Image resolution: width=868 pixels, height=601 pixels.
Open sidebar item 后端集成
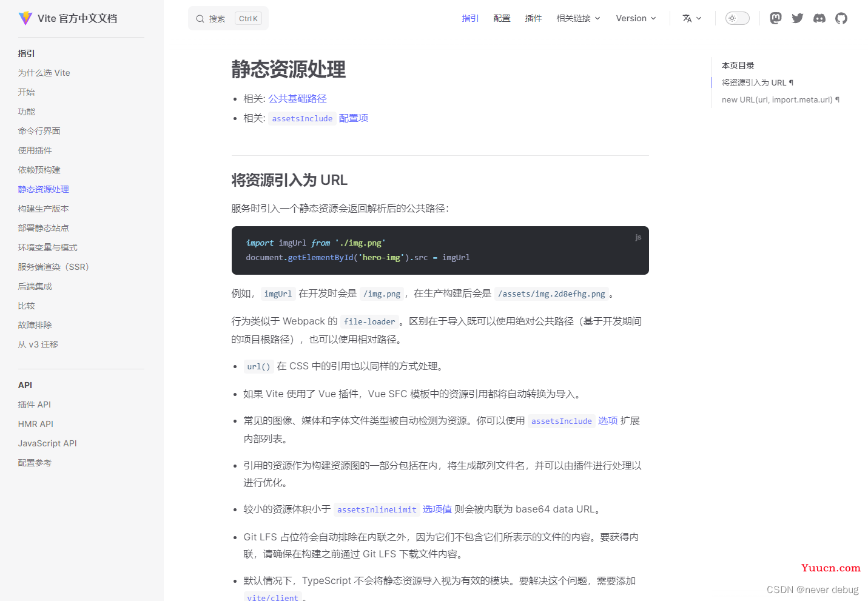(x=35, y=286)
